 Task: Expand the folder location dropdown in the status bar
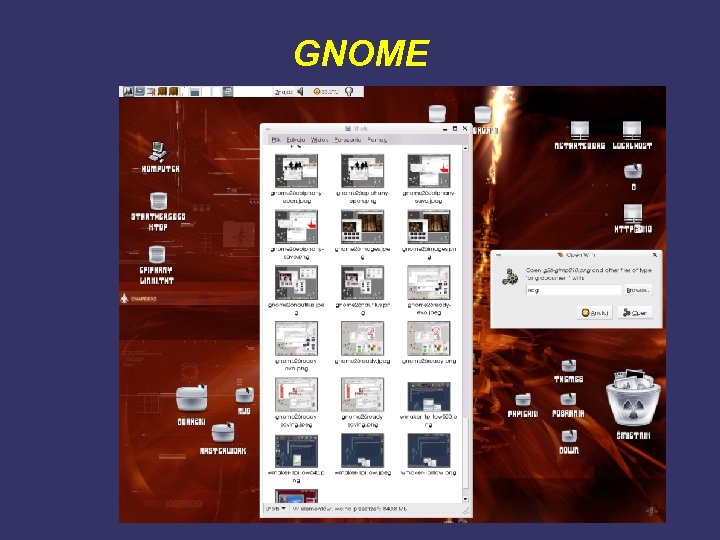(276, 509)
